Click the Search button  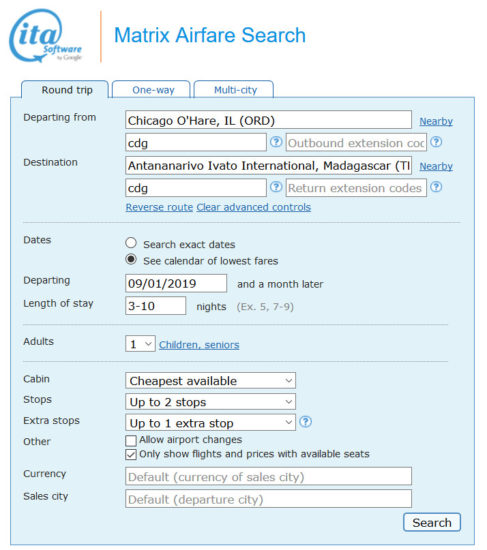[x=432, y=522]
